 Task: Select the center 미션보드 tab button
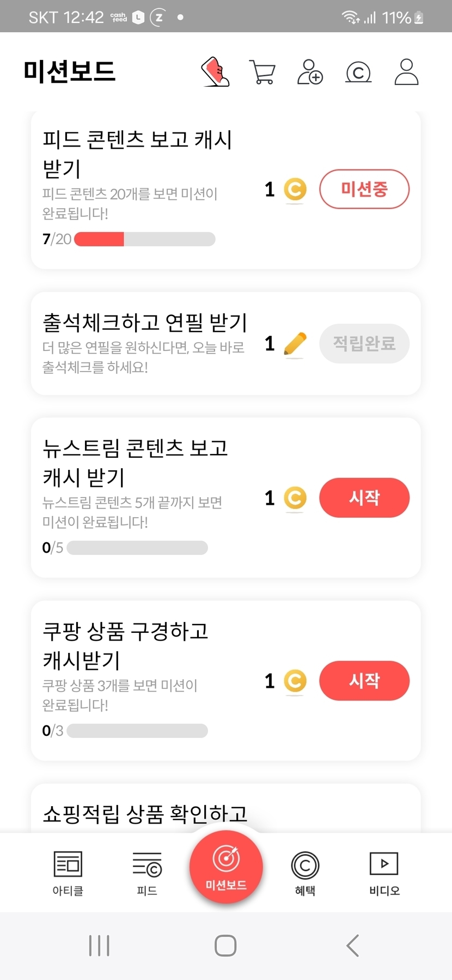pyautogui.click(x=226, y=867)
